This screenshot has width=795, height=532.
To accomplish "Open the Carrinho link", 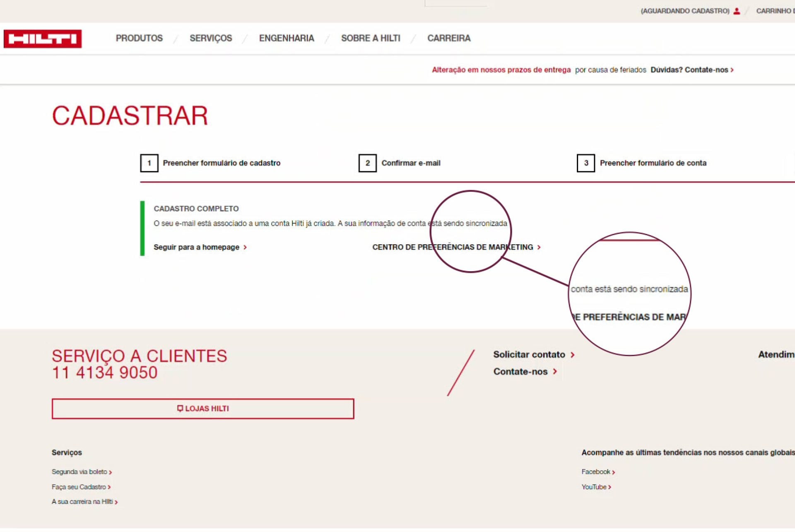I will click(775, 11).
